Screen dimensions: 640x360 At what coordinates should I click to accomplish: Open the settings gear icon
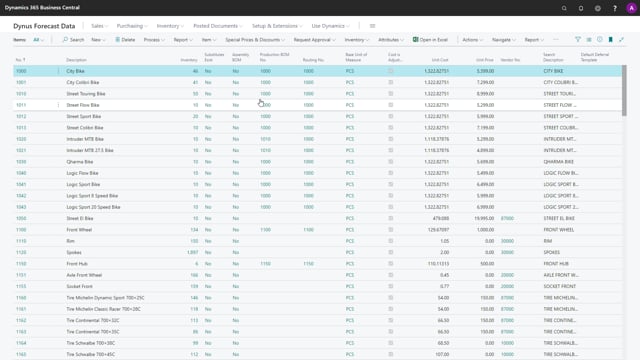tap(598, 8)
